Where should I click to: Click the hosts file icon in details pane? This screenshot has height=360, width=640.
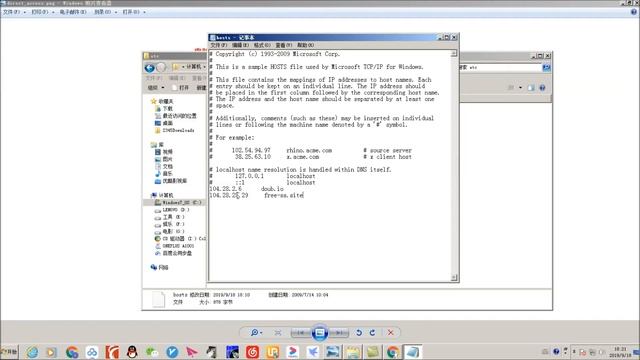[158, 299]
